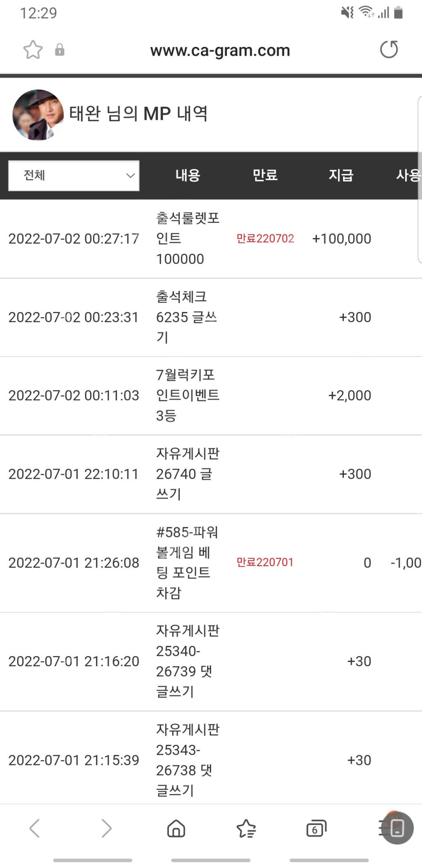Tap the 지급 column header
Screen dimensions: 422x868
(x=341, y=175)
